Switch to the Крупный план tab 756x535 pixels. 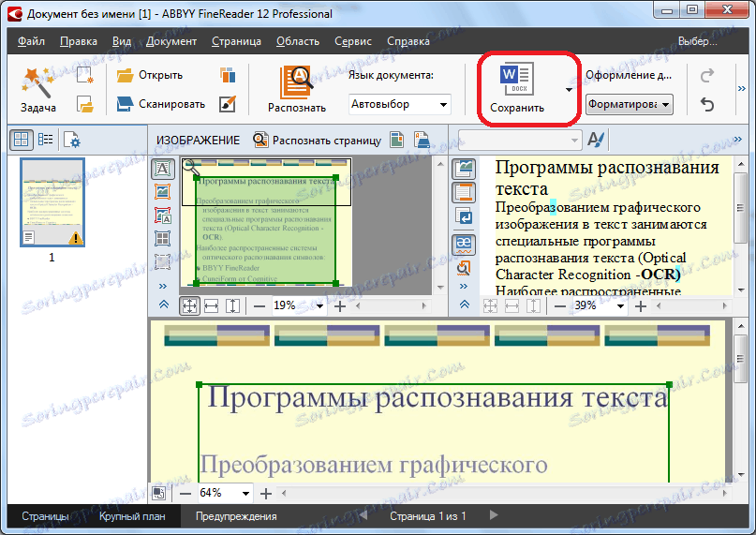132,516
